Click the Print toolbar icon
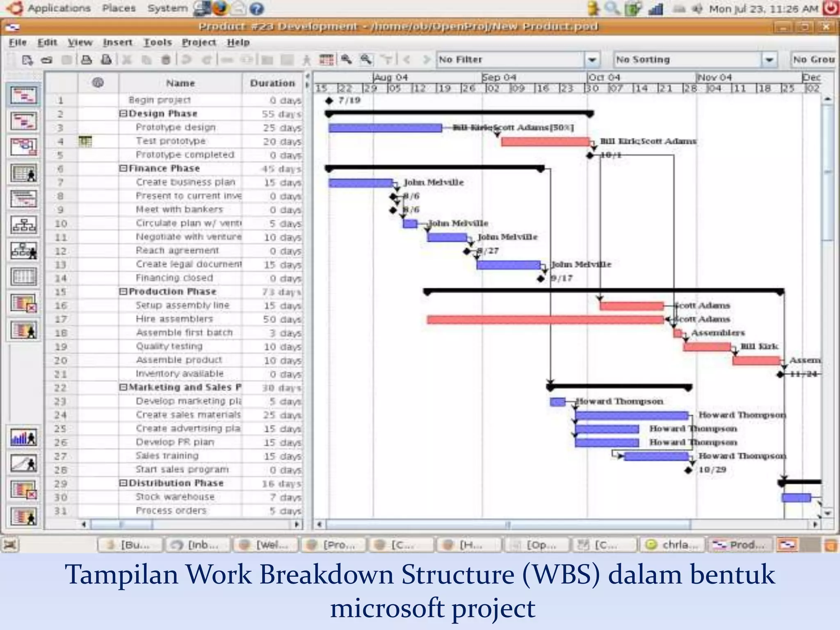The height and width of the screenshot is (630, 840). pyautogui.click(x=87, y=60)
